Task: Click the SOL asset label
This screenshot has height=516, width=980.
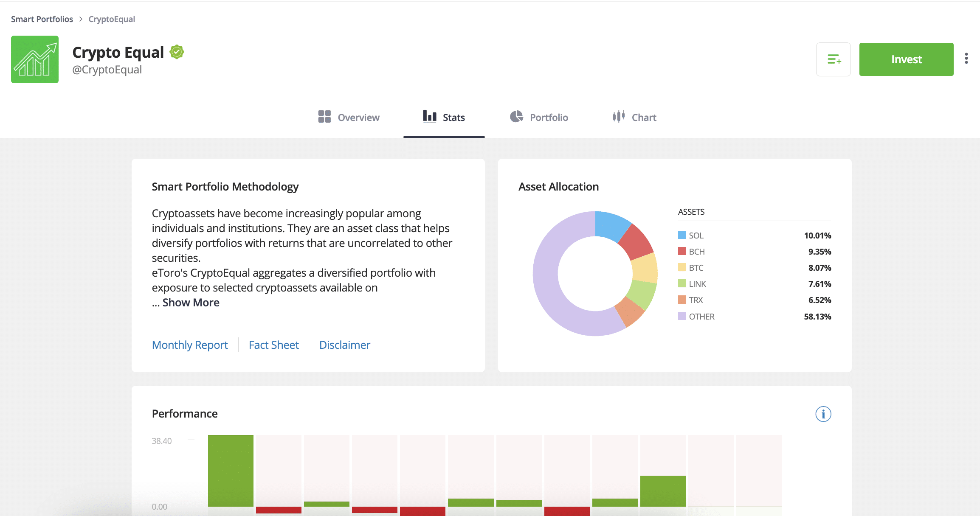Action: 696,236
